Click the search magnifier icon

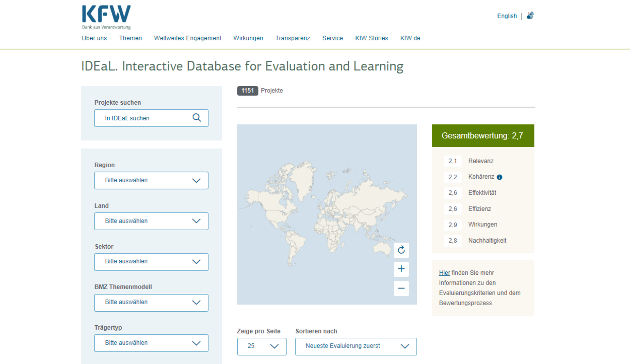point(197,118)
